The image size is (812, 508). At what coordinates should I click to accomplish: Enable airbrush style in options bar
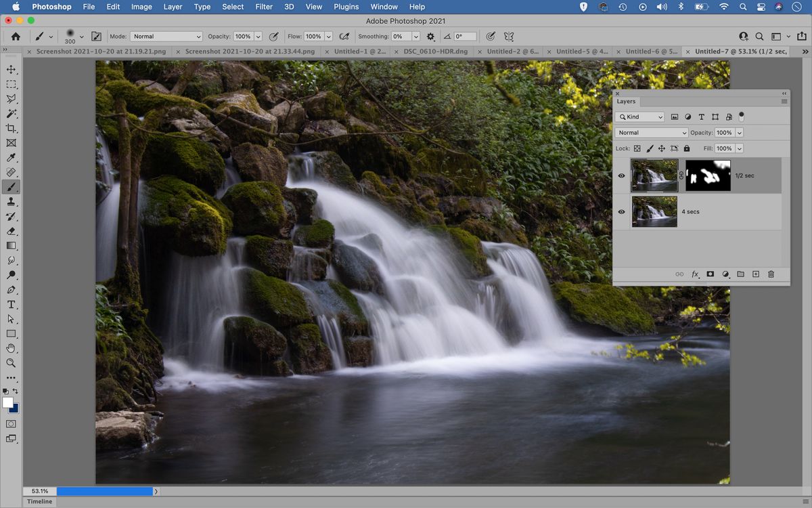344,36
